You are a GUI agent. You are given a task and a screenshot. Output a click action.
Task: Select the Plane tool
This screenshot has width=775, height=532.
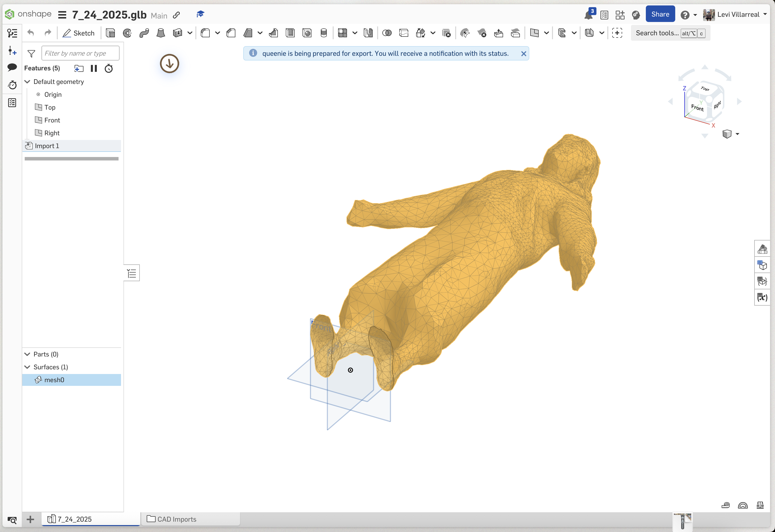[x=534, y=33]
